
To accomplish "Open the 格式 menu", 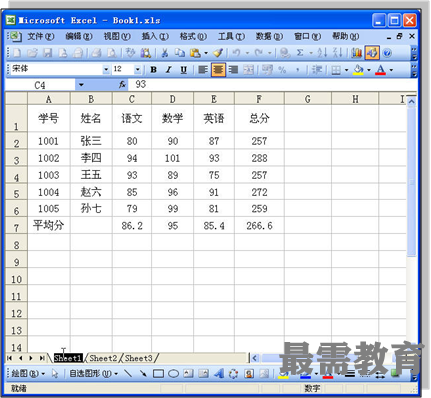I will pos(193,36).
